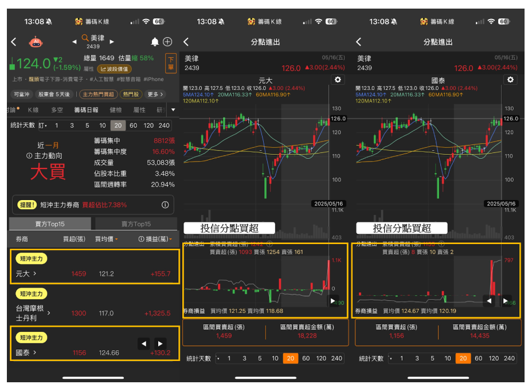This screenshot has height=392, width=532.
Task: Tap info icon beside 累積買賣超 in 元大 panel
Action: (x=270, y=244)
